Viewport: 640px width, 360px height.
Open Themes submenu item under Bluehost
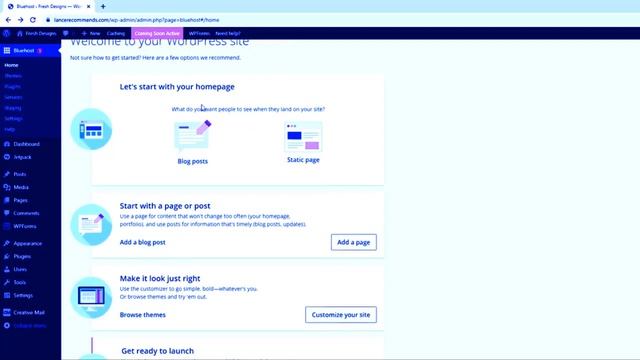pyautogui.click(x=13, y=76)
